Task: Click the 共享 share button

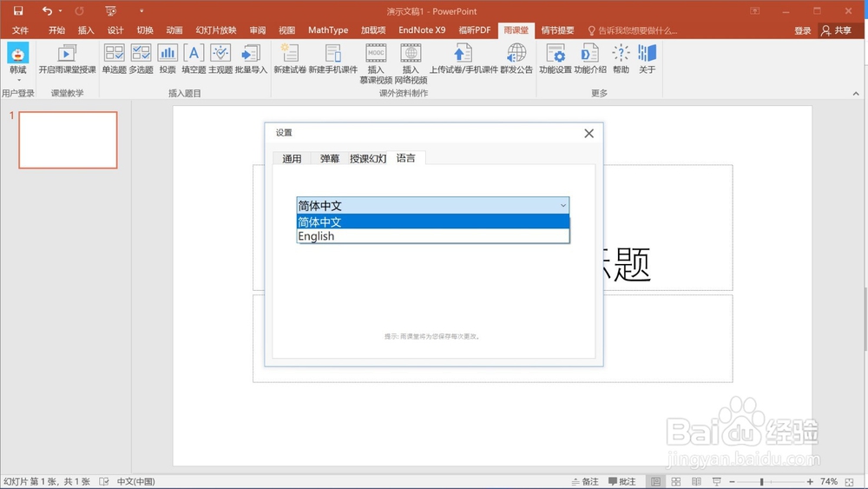Action: coord(837,30)
